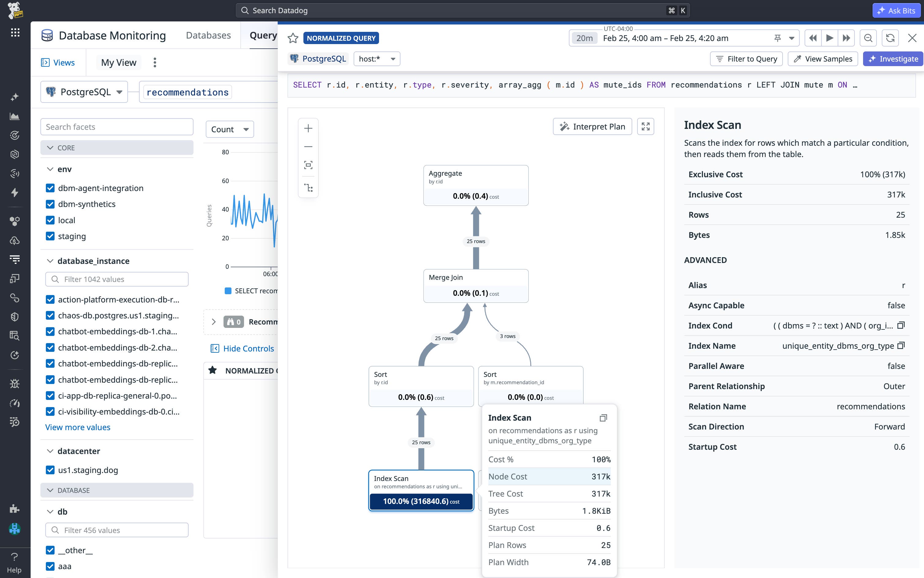Zoom in on the query plan graph

click(308, 128)
